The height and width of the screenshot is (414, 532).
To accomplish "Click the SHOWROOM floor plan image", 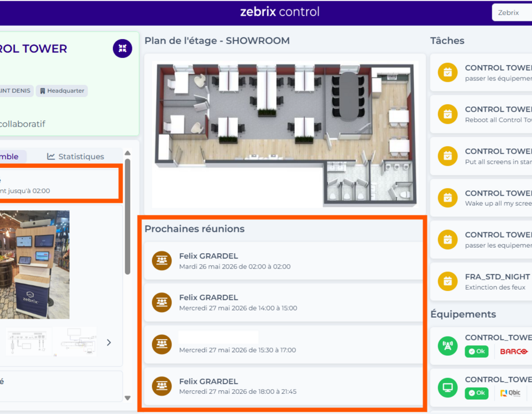I will click(x=285, y=134).
